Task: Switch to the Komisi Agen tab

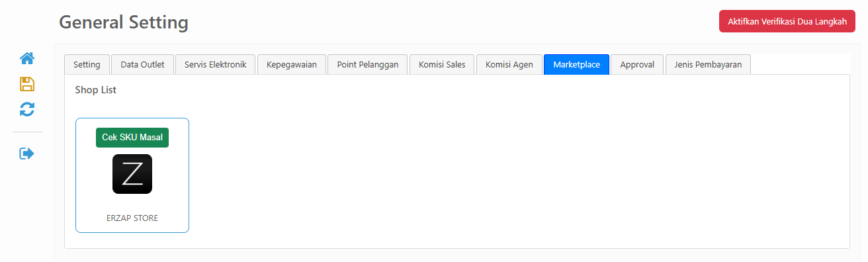Action: [x=509, y=64]
